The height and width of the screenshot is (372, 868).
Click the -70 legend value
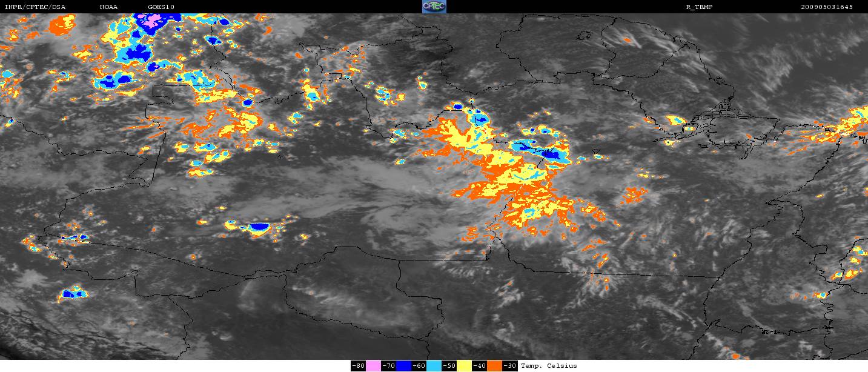pyautogui.click(x=388, y=366)
